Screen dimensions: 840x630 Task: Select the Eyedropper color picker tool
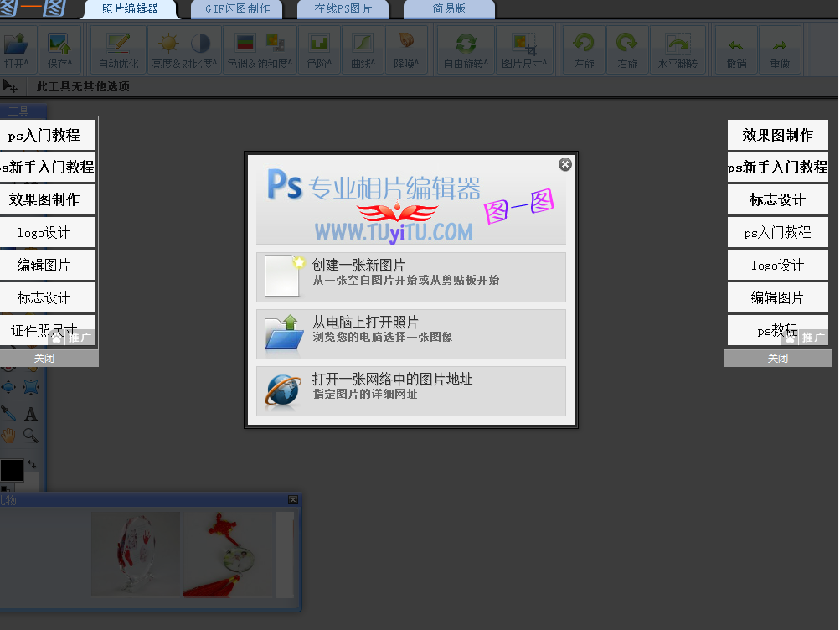pos(8,413)
